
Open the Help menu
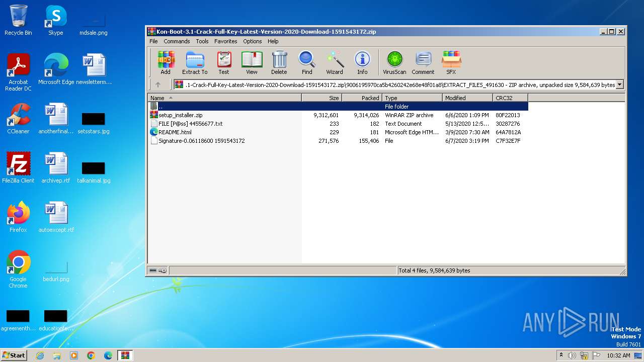click(x=273, y=41)
